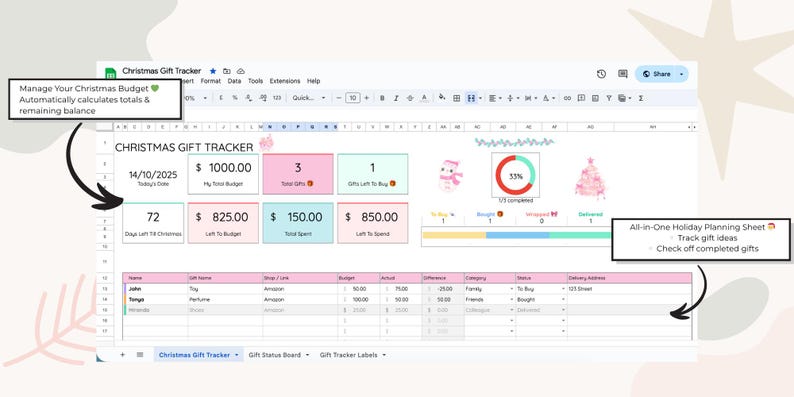Open John's Status dropdown (To Buy)

click(563, 289)
